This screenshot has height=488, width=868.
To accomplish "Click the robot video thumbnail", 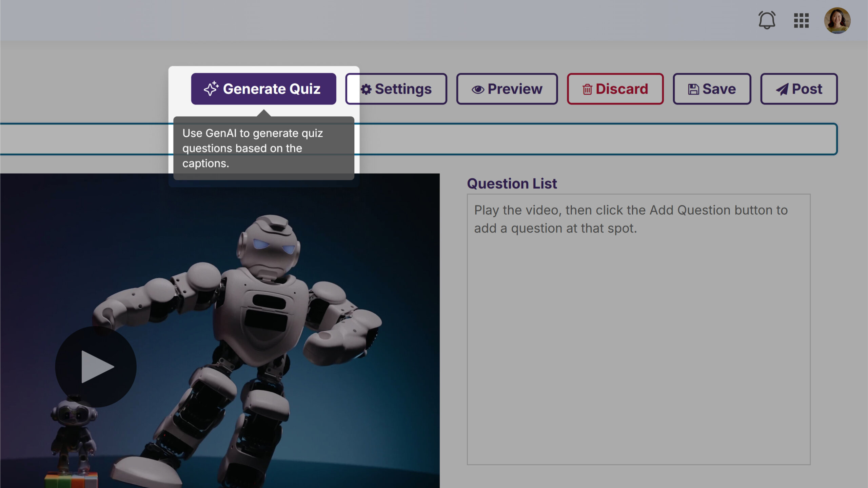I will (220, 331).
